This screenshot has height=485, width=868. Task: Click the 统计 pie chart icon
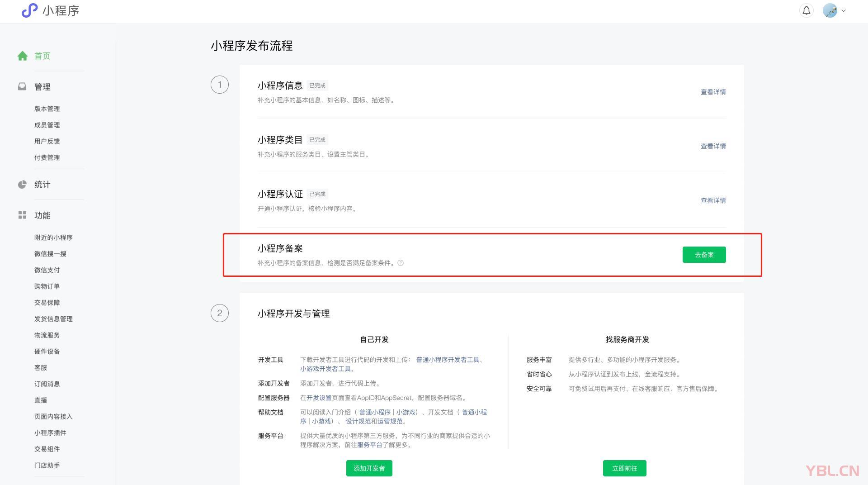22,184
